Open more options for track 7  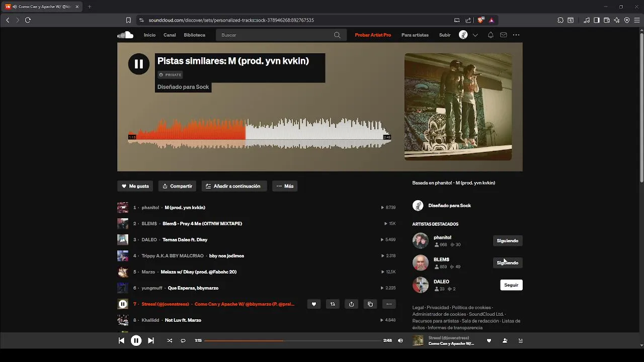pos(389,304)
